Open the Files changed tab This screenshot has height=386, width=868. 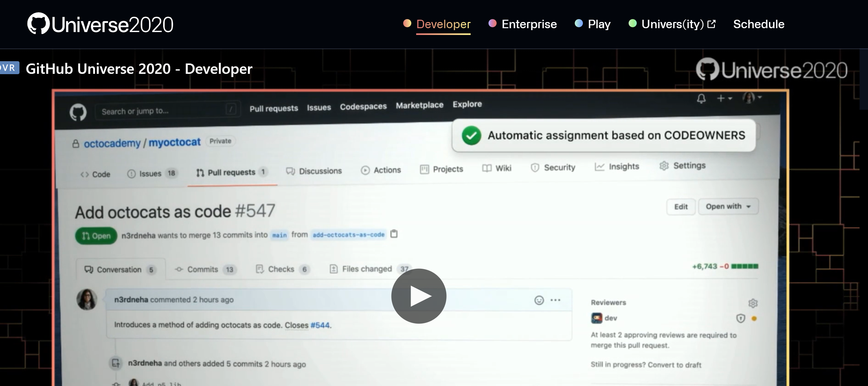[x=367, y=269]
